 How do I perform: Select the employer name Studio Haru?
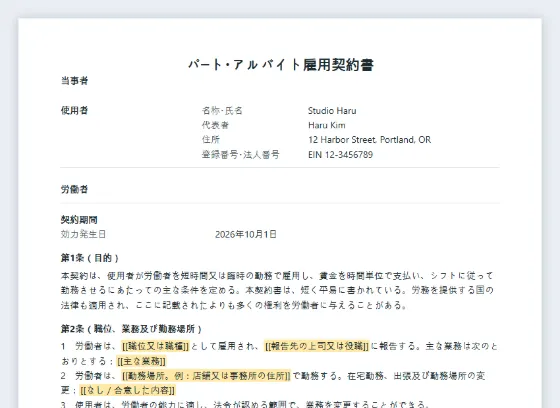click(x=332, y=111)
